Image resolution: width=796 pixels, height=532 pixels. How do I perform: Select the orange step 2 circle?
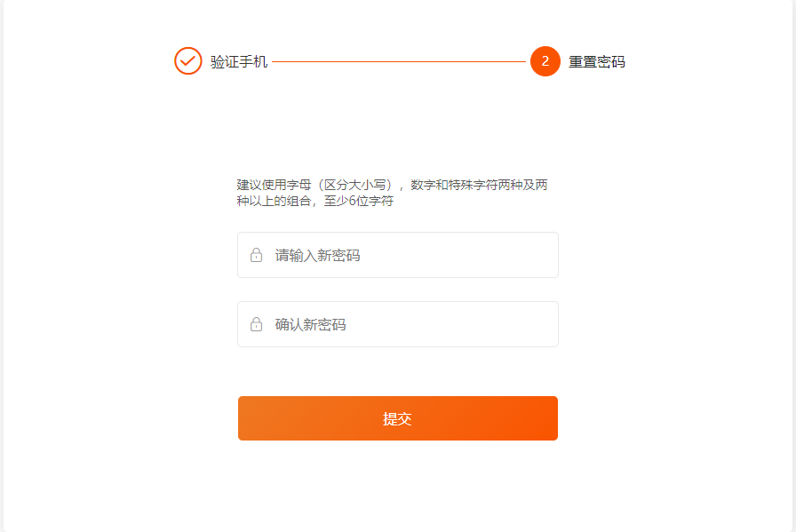pyautogui.click(x=545, y=61)
